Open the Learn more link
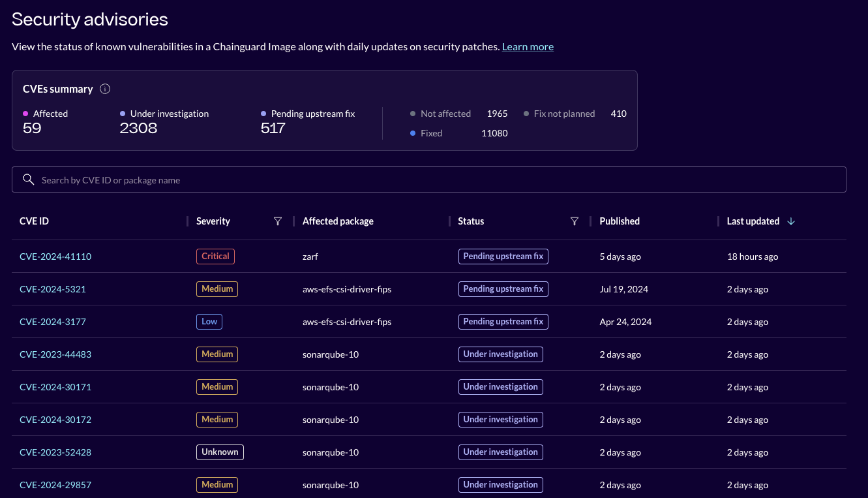The image size is (868, 498). pyautogui.click(x=528, y=46)
